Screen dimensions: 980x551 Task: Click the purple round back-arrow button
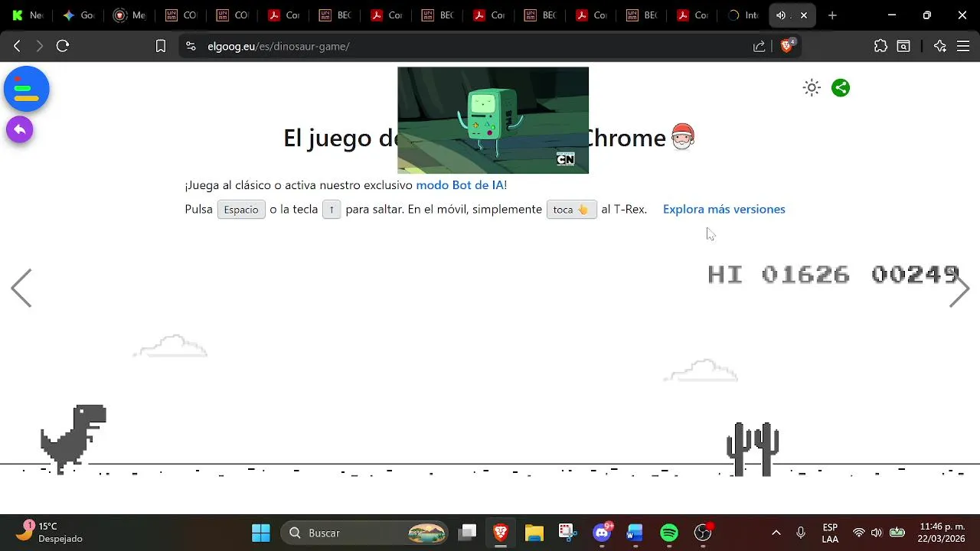click(20, 129)
